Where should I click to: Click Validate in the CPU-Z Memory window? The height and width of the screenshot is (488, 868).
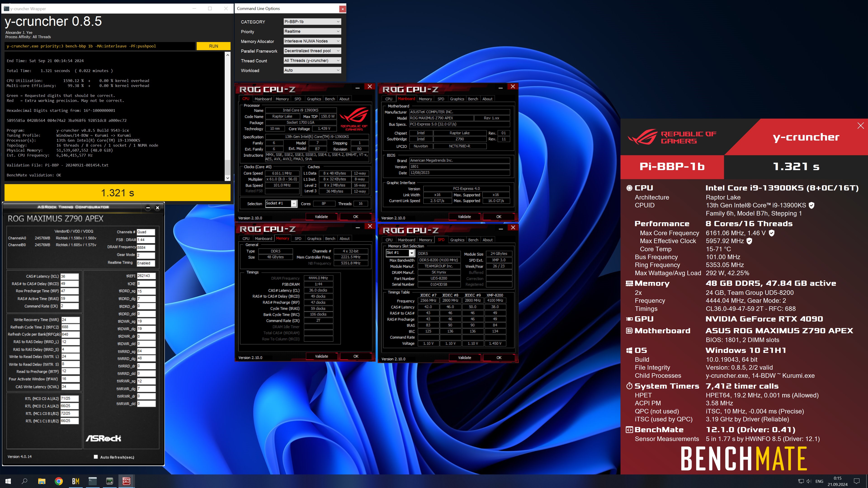tap(321, 356)
